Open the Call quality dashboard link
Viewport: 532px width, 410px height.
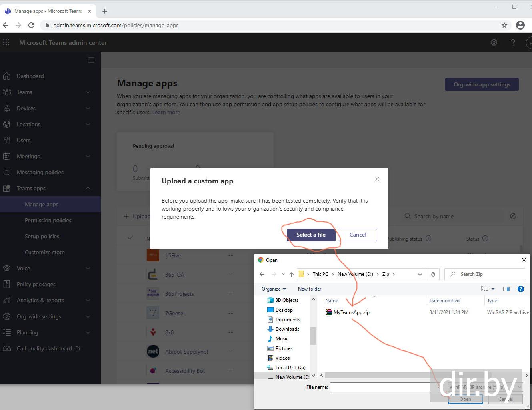[x=44, y=348]
